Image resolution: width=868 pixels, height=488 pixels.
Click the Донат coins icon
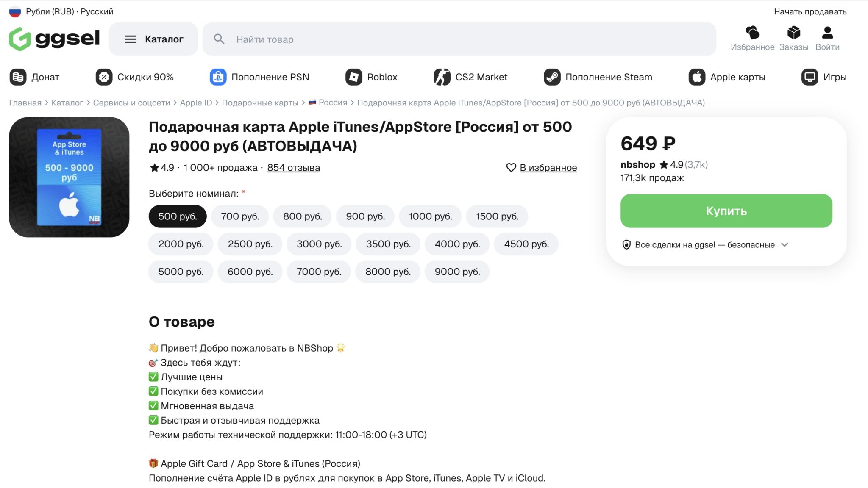[18, 77]
